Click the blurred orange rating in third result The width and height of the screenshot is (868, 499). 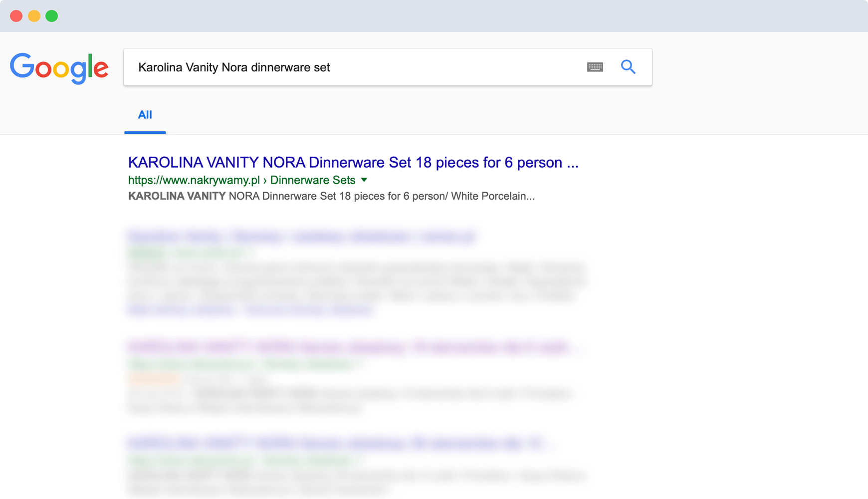153,379
